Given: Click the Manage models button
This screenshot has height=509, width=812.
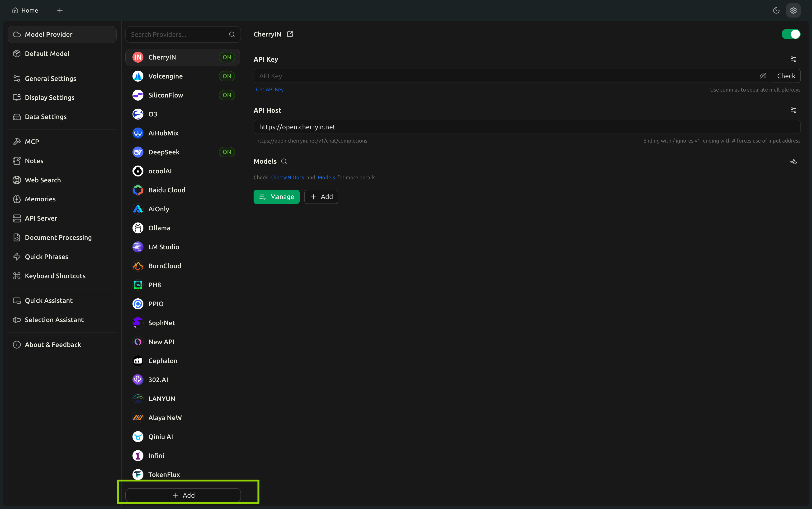Looking at the screenshot, I should point(276,197).
